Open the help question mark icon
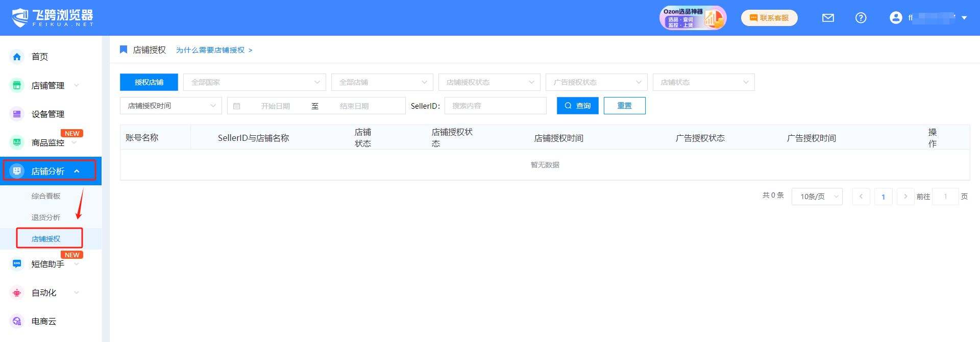The height and width of the screenshot is (342, 980). pyautogui.click(x=861, y=18)
